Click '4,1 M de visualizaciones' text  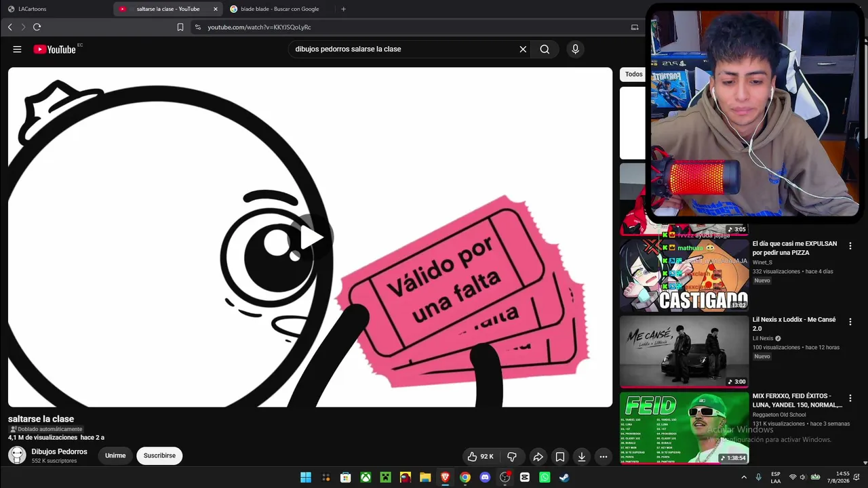click(43, 437)
